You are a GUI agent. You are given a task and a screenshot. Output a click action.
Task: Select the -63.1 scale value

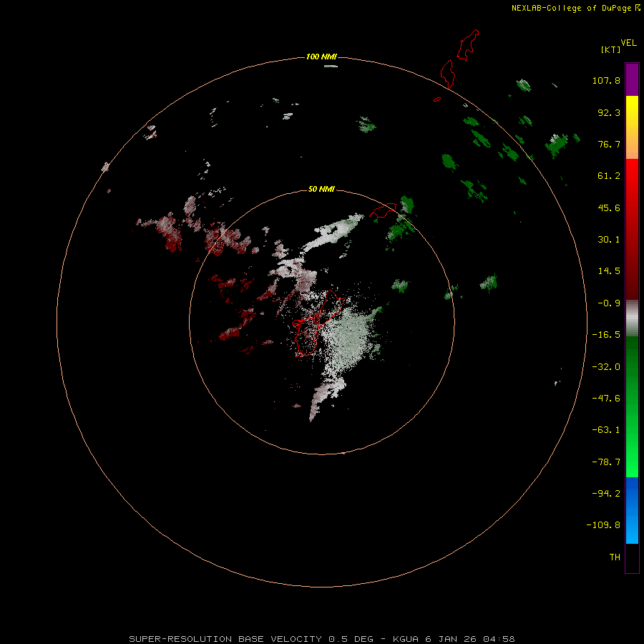click(606, 430)
